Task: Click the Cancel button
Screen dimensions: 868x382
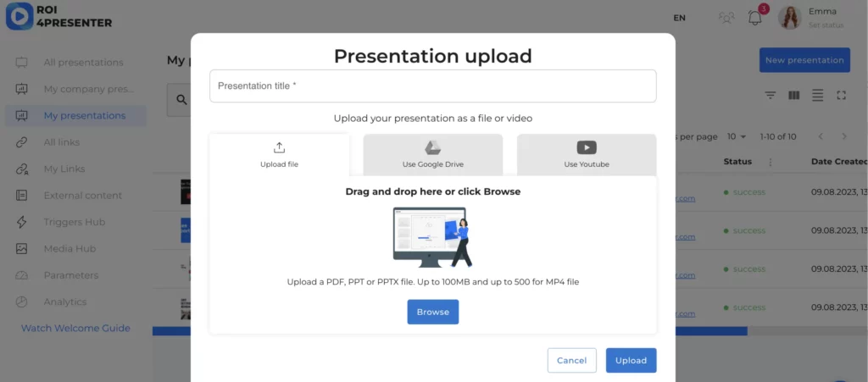Action: pos(572,361)
